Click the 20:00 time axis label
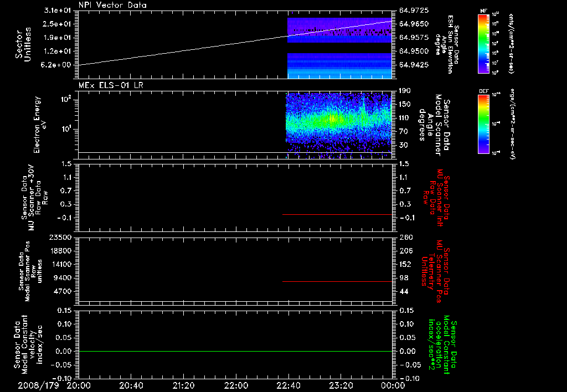The width and height of the screenshot is (567, 392). tap(79, 385)
